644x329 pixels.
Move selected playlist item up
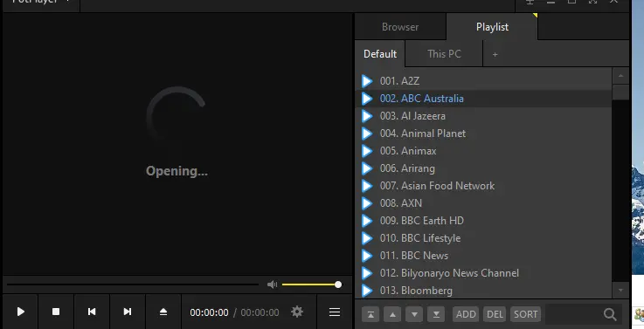coord(392,315)
